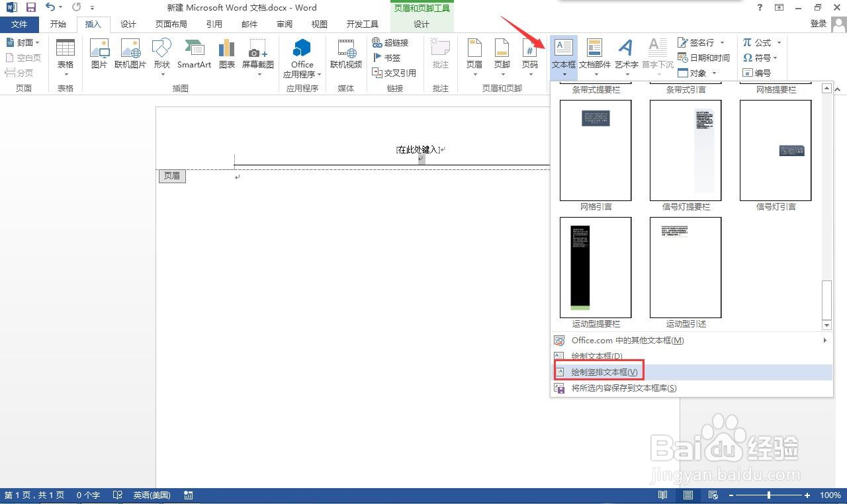
Task: Open the File (文件) tab
Action: point(20,24)
